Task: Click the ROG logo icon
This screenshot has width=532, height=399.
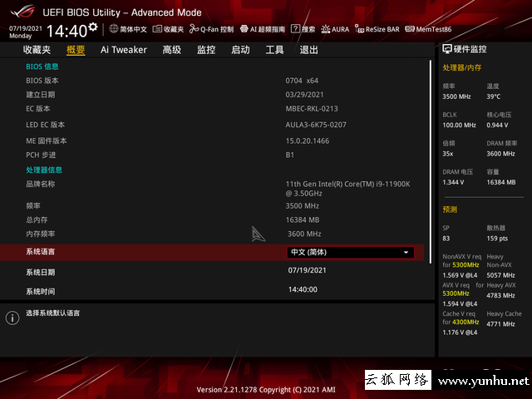Action: [x=22, y=12]
